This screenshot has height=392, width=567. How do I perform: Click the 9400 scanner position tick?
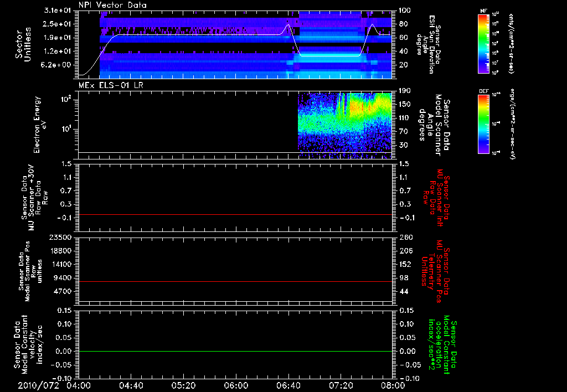(62, 278)
